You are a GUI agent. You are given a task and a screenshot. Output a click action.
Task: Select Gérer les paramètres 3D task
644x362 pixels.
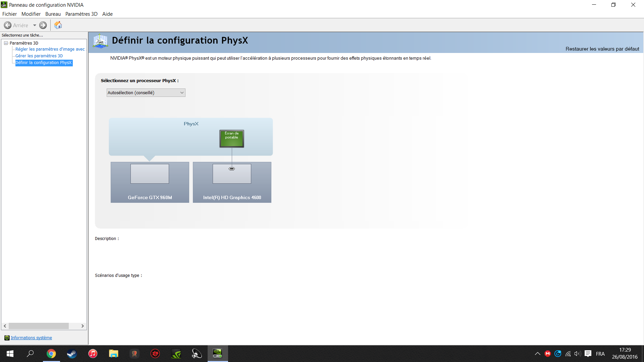click(x=39, y=56)
